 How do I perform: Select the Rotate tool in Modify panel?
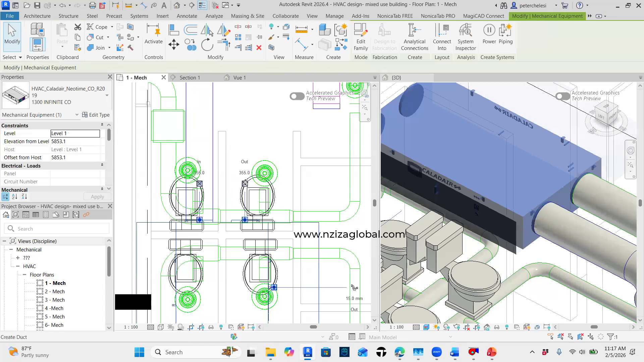click(207, 45)
